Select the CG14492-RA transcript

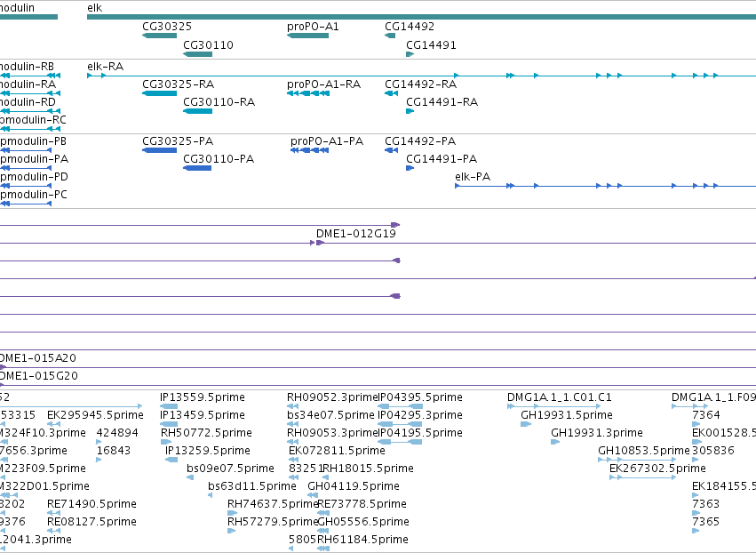pos(391,93)
